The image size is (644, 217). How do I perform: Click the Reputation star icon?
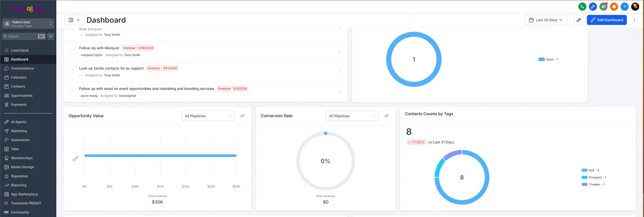pos(6,176)
